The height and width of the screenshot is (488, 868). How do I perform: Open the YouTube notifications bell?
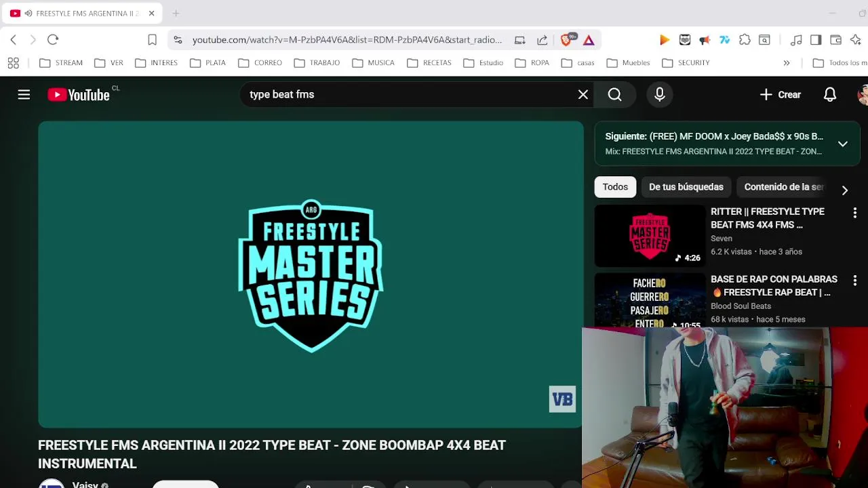pyautogui.click(x=830, y=95)
